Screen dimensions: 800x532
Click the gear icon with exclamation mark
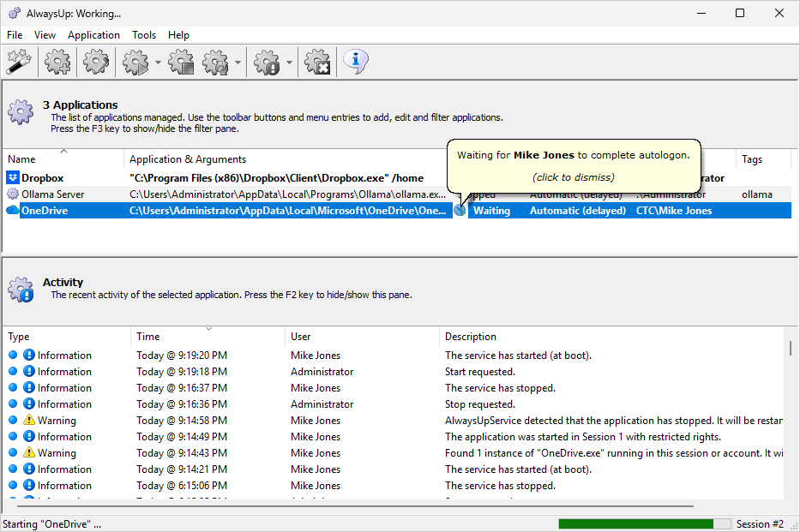pos(268,63)
